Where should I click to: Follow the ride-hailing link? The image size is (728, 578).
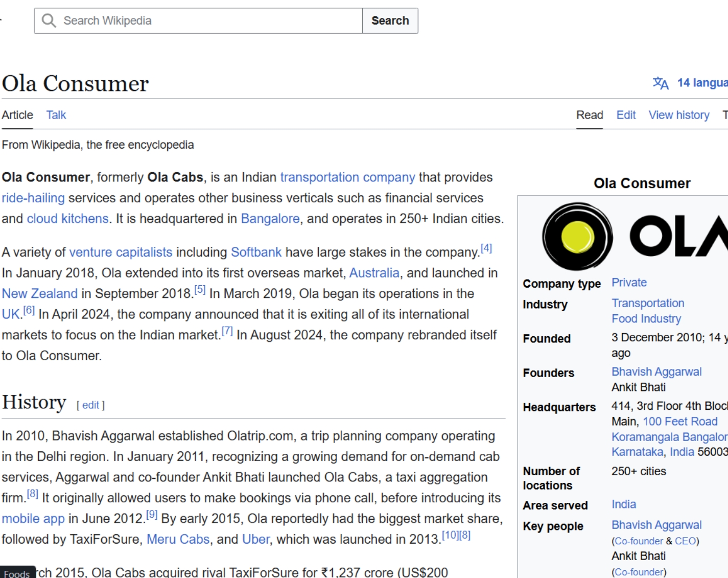33,198
